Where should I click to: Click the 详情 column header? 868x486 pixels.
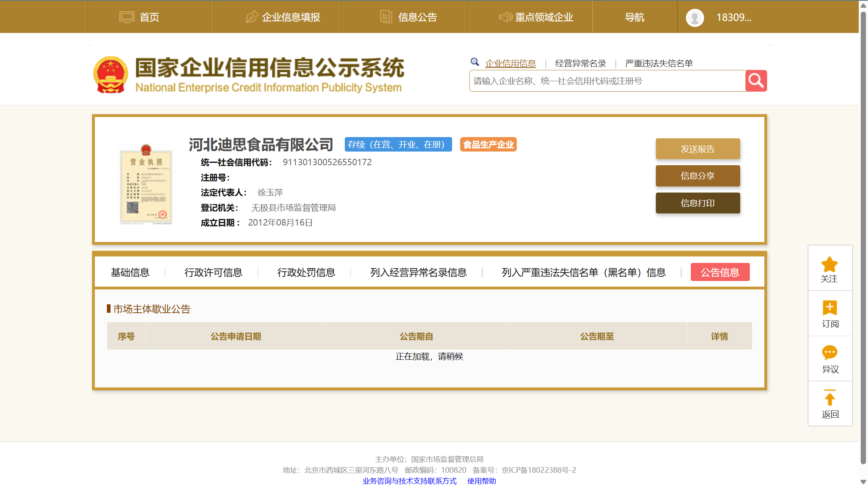[x=719, y=336]
